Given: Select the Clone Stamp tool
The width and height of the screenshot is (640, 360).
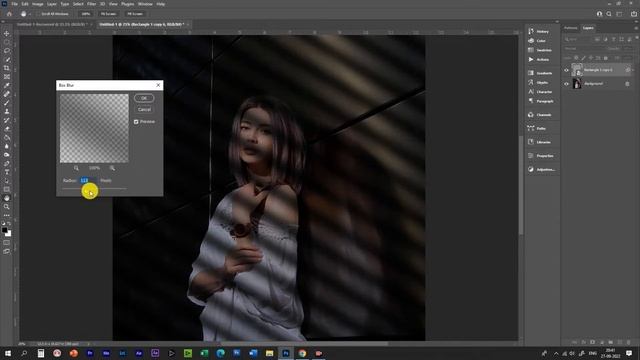Looking at the screenshot, I should coord(7,111).
